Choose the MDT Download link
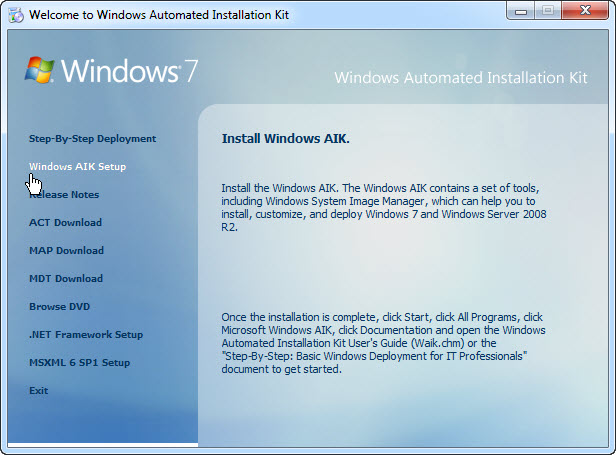The image size is (616, 455). pos(66,279)
